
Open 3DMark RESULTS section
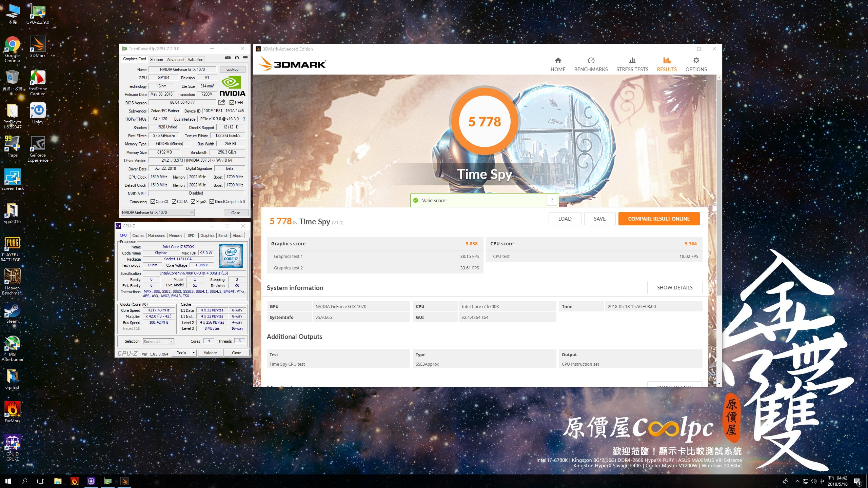coord(667,64)
